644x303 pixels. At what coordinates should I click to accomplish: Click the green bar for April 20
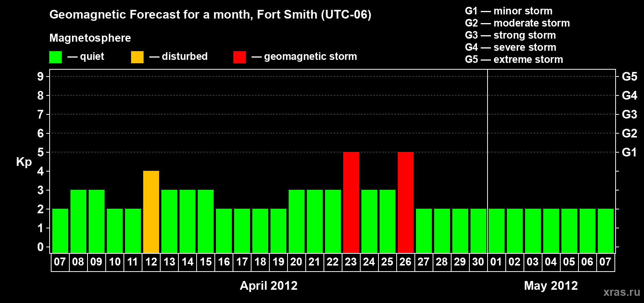[297, 222]
